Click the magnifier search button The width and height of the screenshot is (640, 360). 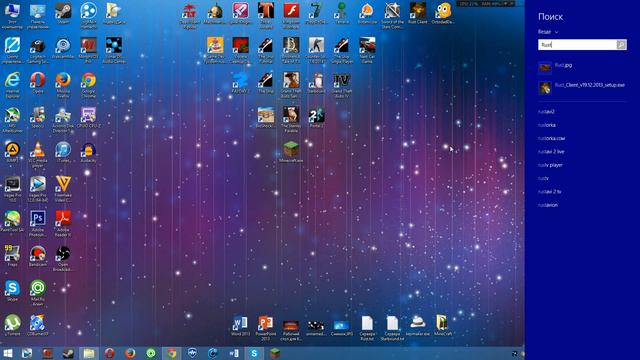(621, 44)
